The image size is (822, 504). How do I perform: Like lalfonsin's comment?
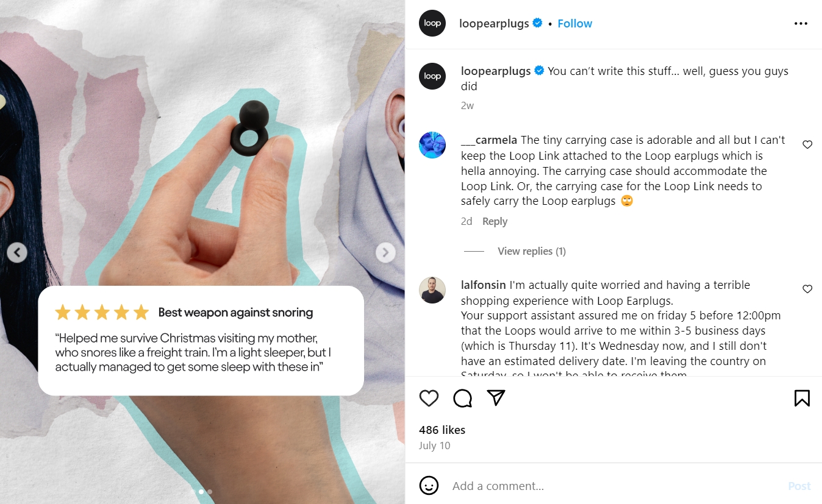point(807,289)
